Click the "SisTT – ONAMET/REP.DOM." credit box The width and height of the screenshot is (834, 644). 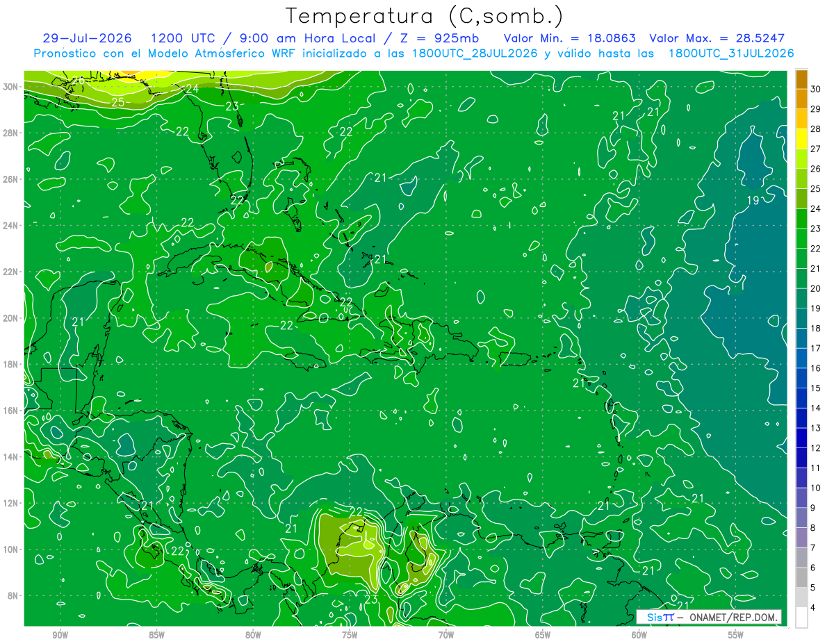[709, 617]
